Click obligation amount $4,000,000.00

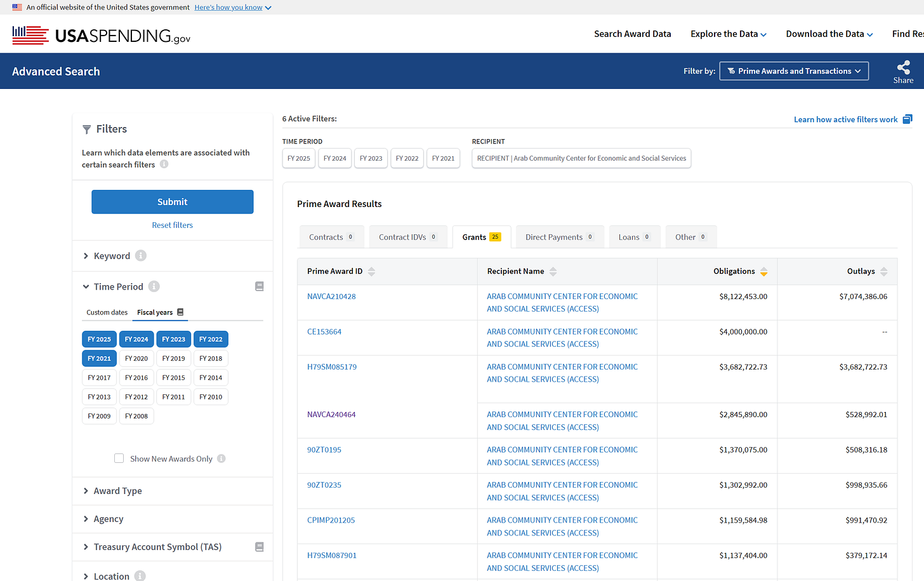743,331
